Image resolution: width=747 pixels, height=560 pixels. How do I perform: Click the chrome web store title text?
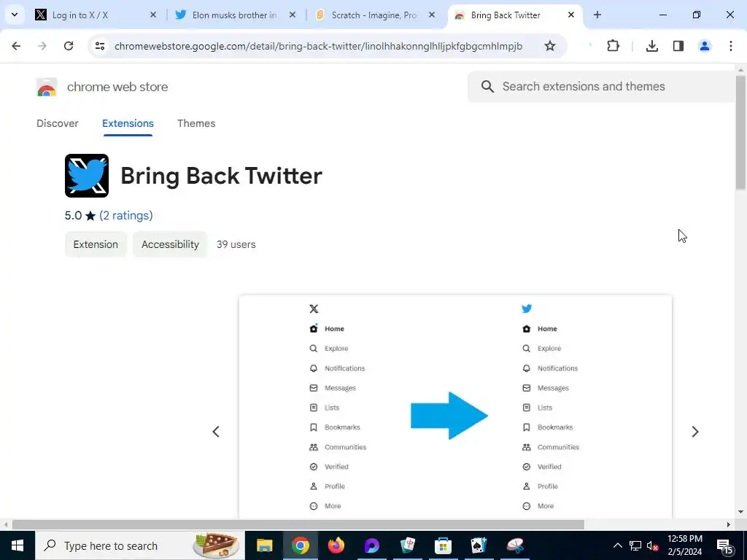tap(117, 87)
